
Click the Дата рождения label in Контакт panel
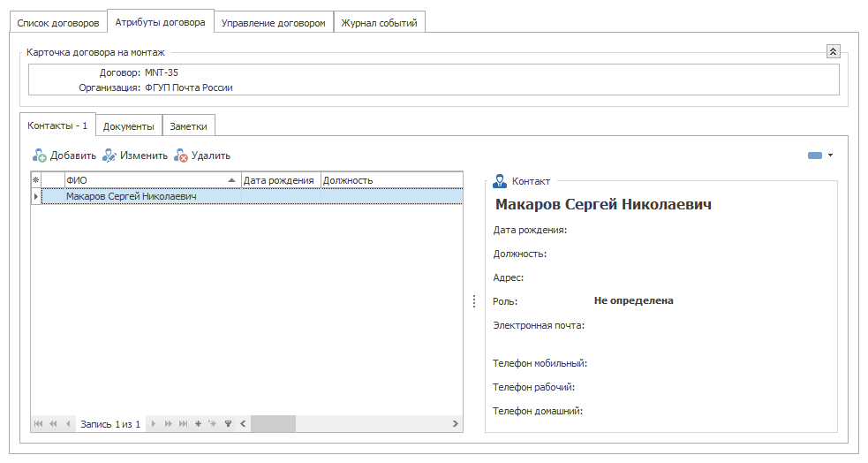point(530,230)
